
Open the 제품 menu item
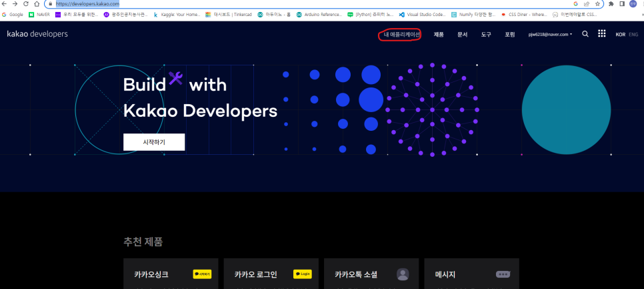[439, 35]
